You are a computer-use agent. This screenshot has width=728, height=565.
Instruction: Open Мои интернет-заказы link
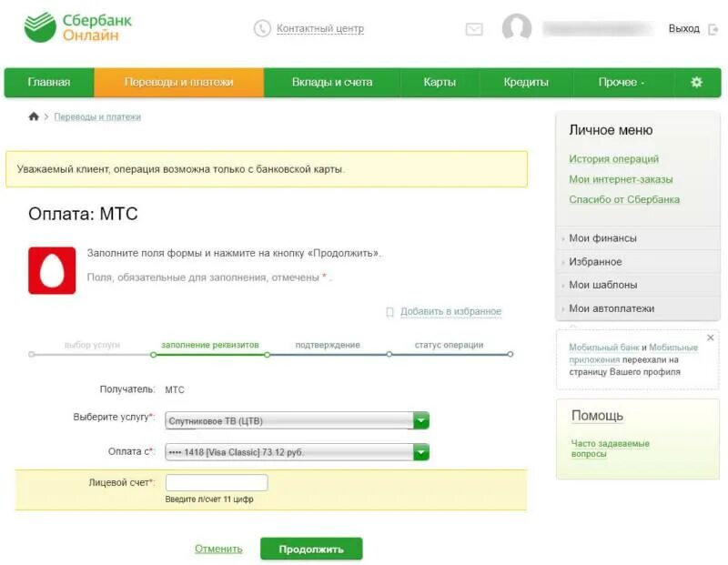(x=621, y=179)
